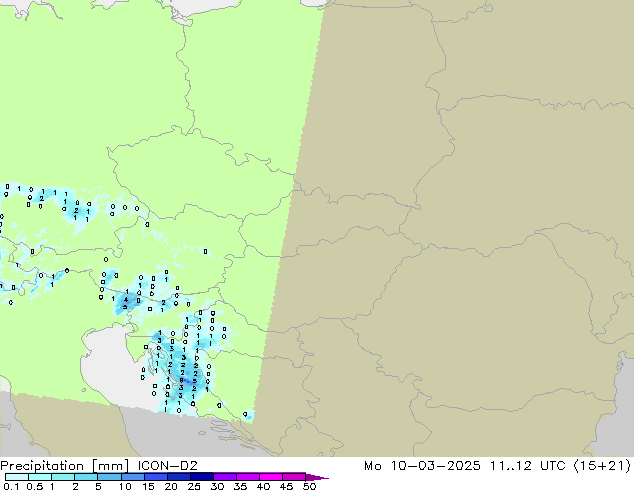Screen dimensions: 634x490
Task: Click the legend swatch between 2 and 5
Action: tap(86, 477)
